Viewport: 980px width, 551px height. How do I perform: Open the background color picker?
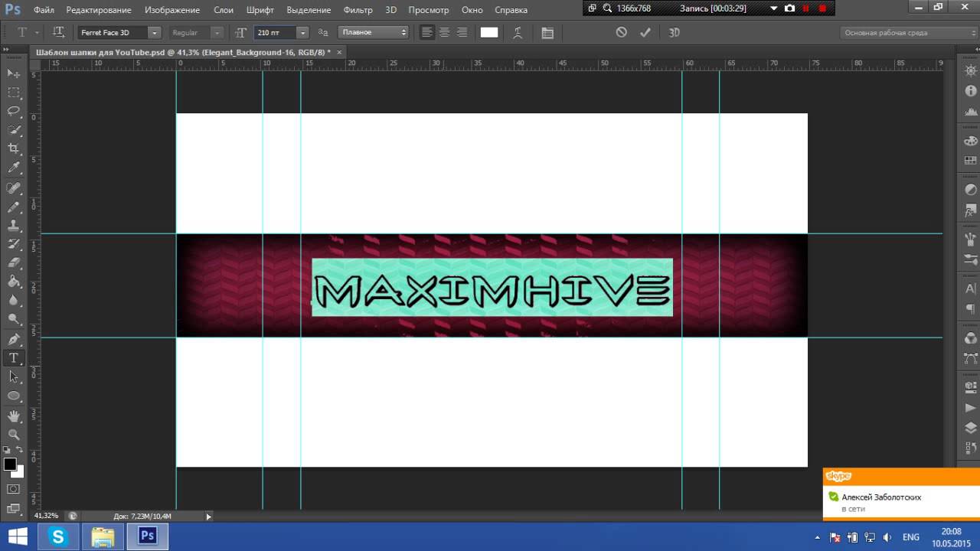coord(19,472)
